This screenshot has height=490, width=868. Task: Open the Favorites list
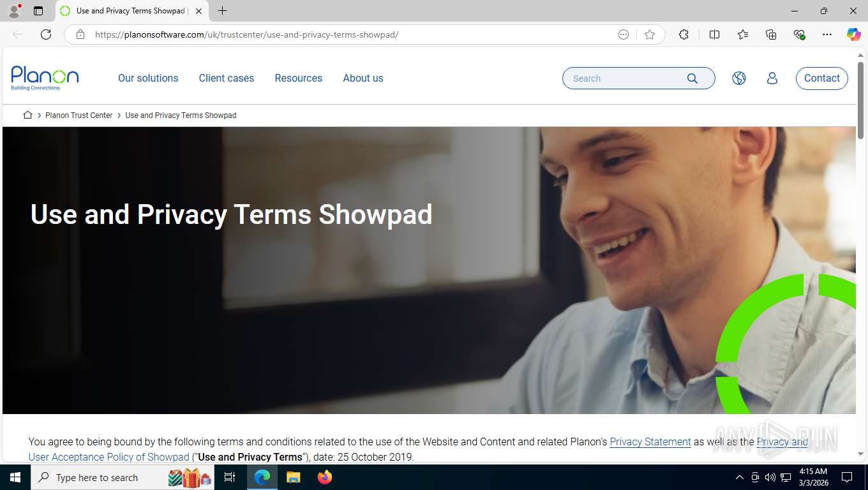[743, 34]
